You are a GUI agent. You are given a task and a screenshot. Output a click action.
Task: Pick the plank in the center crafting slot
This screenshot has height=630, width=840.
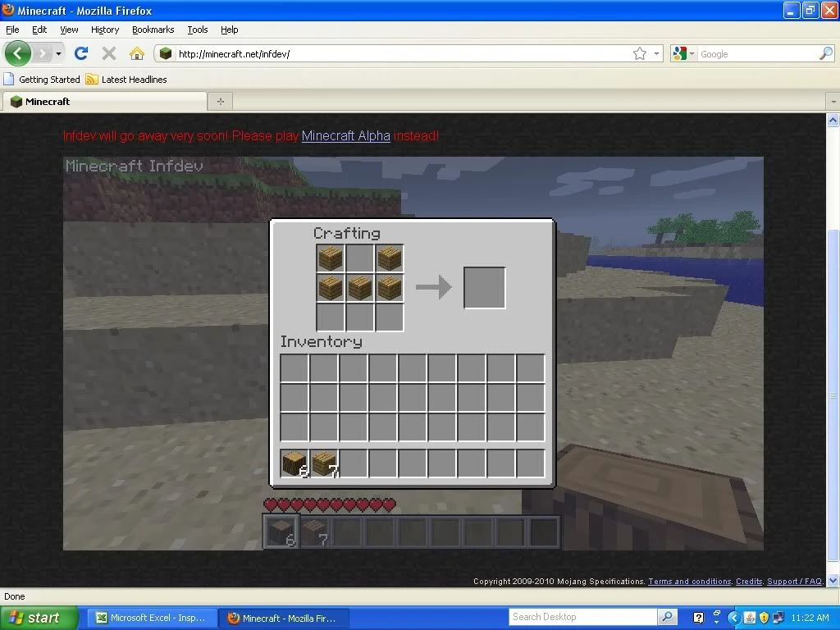point(359,288)
